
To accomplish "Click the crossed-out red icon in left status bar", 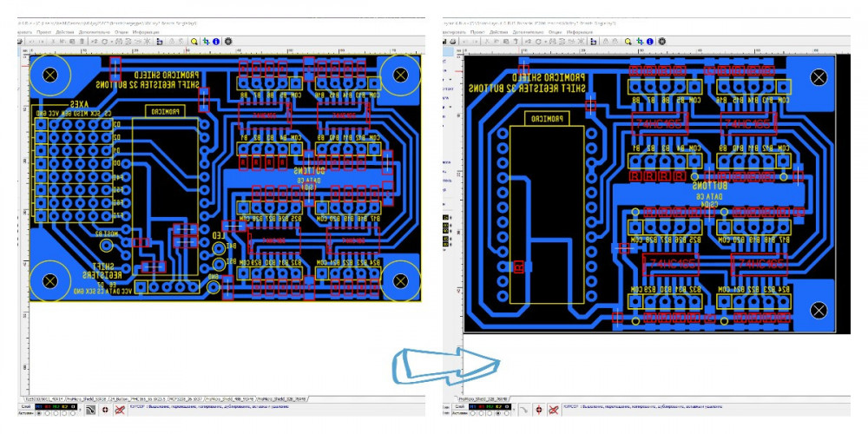I will pos(120,410).
